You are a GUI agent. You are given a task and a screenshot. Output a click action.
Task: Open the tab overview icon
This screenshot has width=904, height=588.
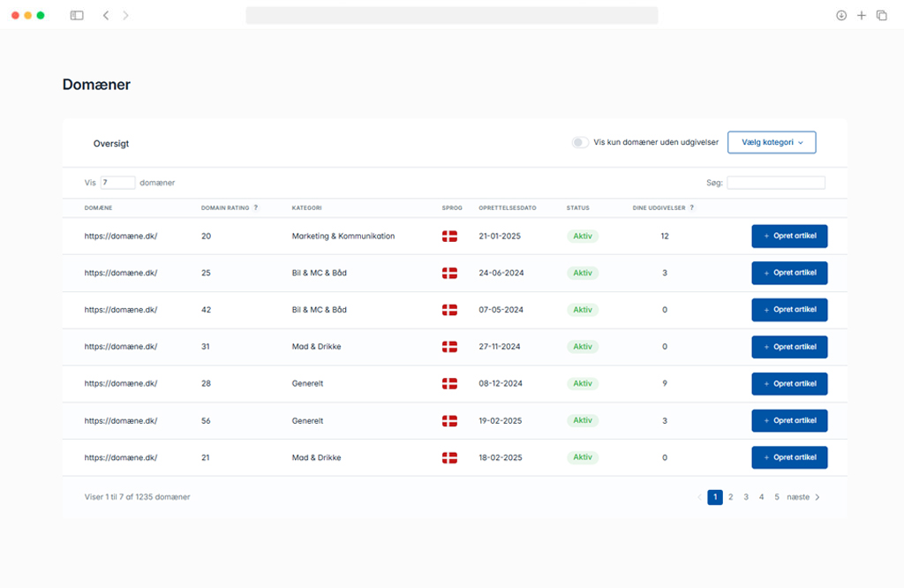[x=881, y=15]
